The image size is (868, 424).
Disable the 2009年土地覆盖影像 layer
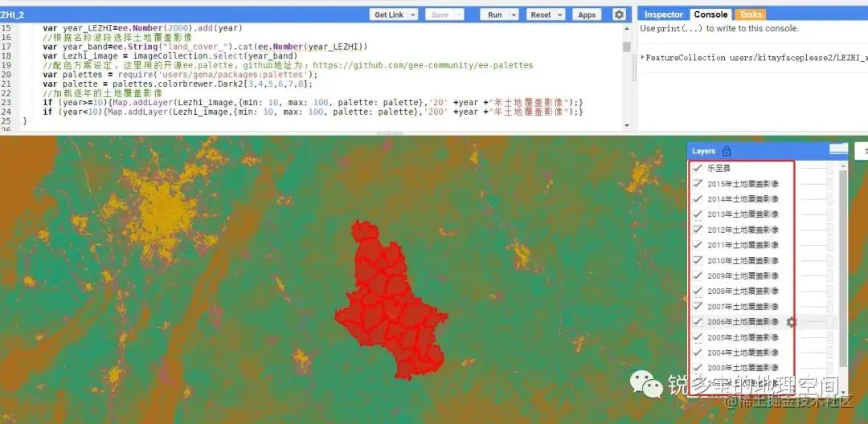[698, 275]
